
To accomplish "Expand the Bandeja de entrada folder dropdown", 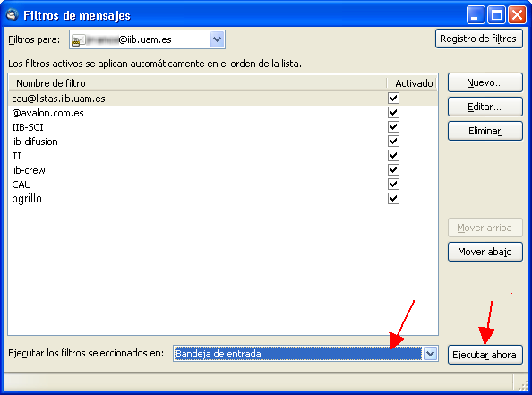I will click(x=430, y=354).
